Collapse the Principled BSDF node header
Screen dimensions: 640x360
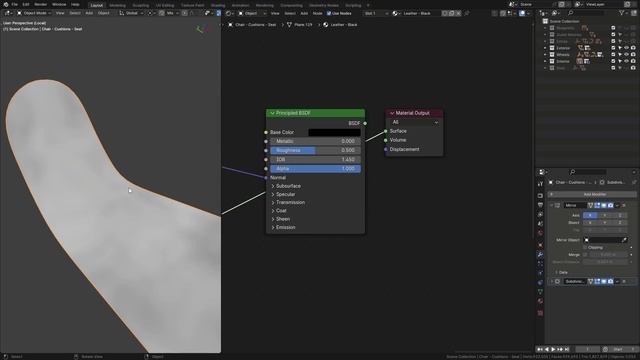coord(272,113)
